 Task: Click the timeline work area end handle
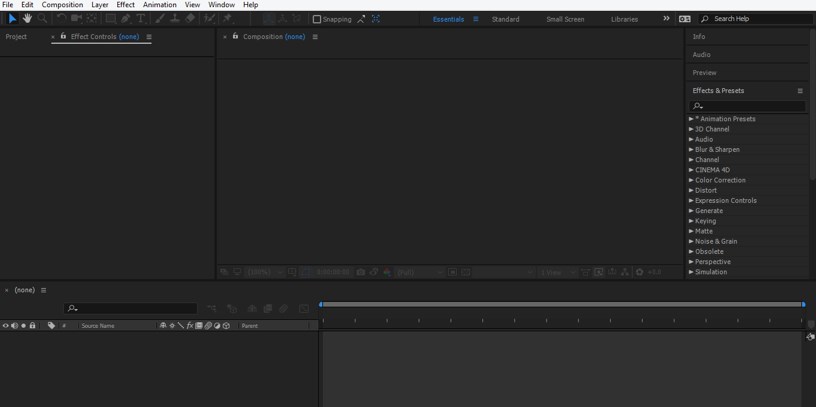804,304
